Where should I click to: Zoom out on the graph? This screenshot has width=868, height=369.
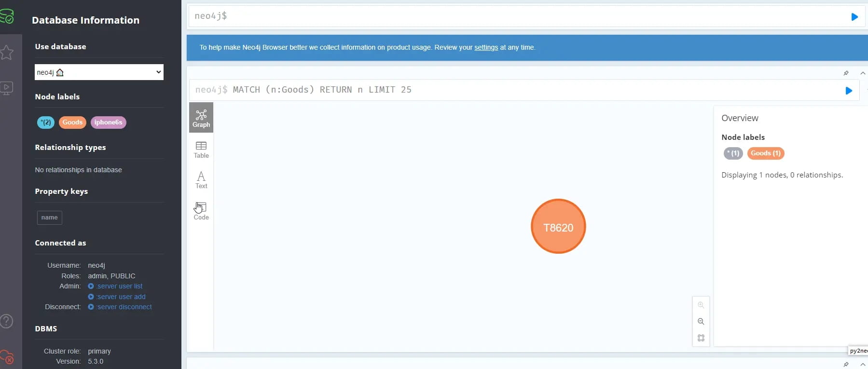tap(701, 322)
